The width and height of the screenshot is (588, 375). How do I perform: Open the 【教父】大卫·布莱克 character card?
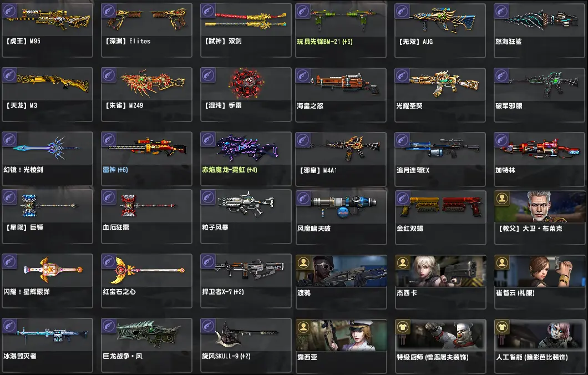540,217
